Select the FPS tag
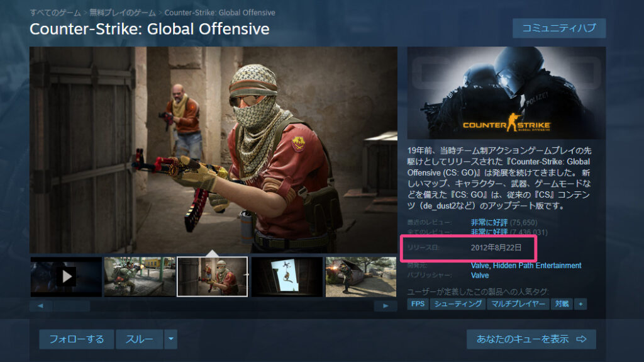Viewport: 644px width, 362px height. tap(418, 304)
